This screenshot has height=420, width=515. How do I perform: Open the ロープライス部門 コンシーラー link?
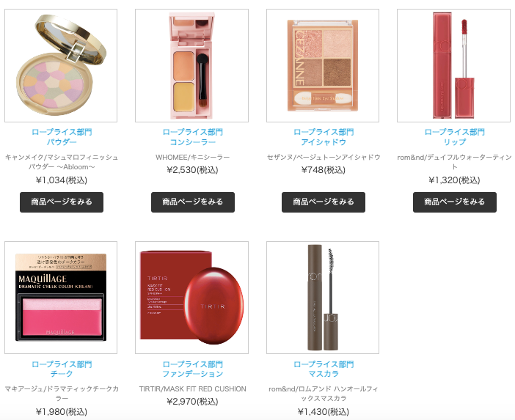tap(193, 137)
